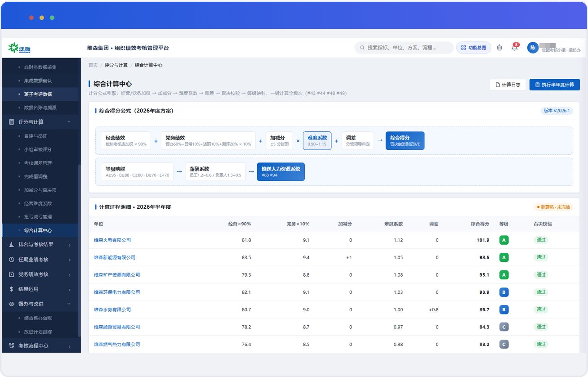The image size is (588, 377).
Task: Click the clock icon beside 任期业绩考核
Action: [12, 260]
